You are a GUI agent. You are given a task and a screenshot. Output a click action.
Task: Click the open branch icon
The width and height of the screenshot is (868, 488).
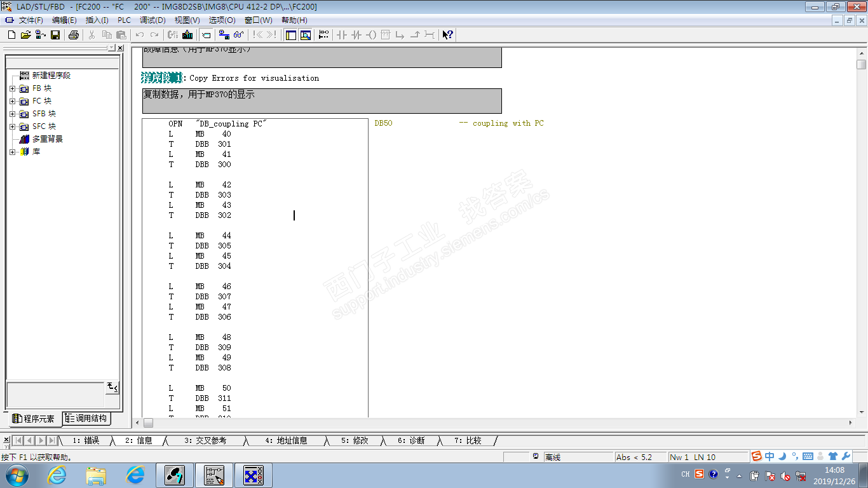(x=400, y=35)
